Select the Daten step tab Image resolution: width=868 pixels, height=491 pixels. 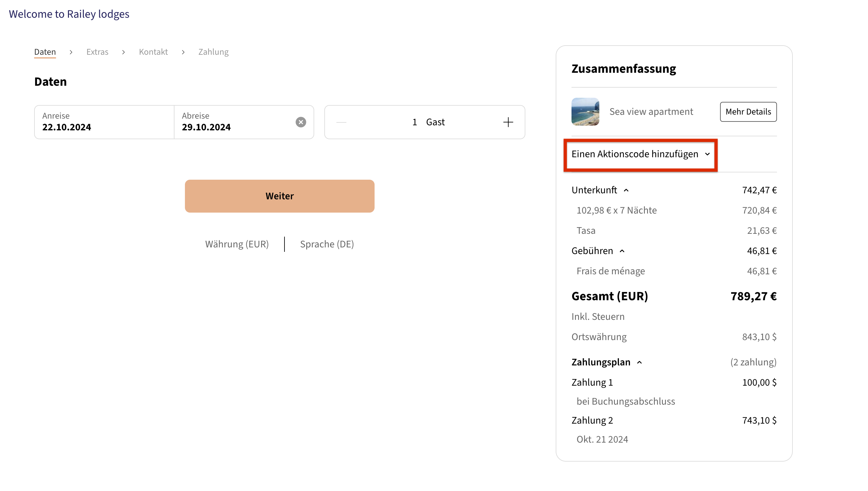(x=45, y=52)
